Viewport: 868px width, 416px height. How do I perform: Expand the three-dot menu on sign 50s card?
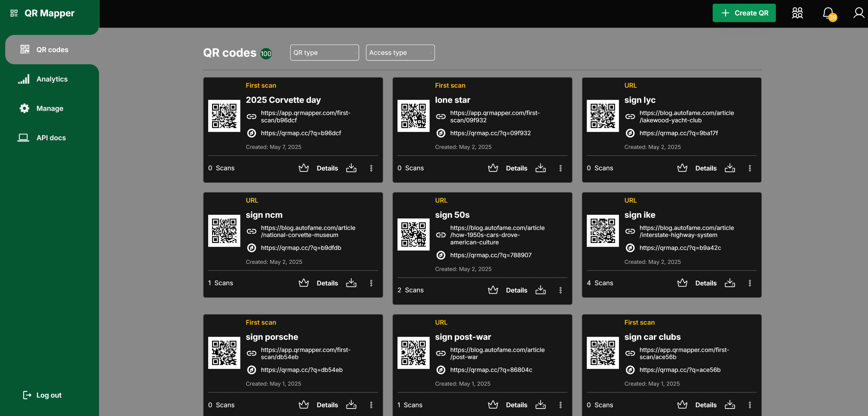pos(560,290)
